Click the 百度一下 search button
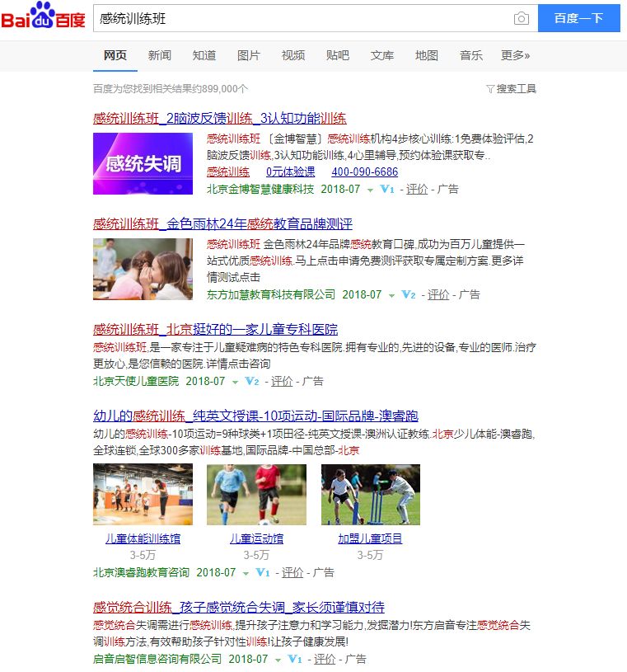The width and height of the screenshot is (627, 672). coord(578,18)
